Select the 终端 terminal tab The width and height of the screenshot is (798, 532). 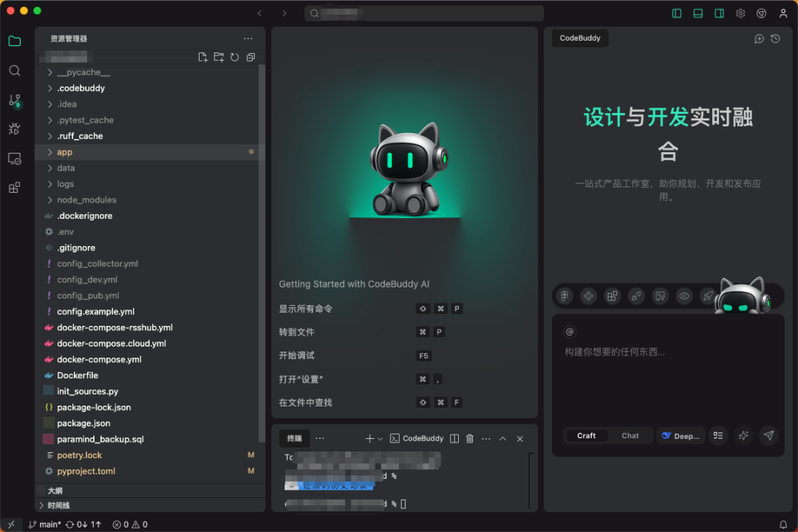pyautogui.click(x=295, y=438)
